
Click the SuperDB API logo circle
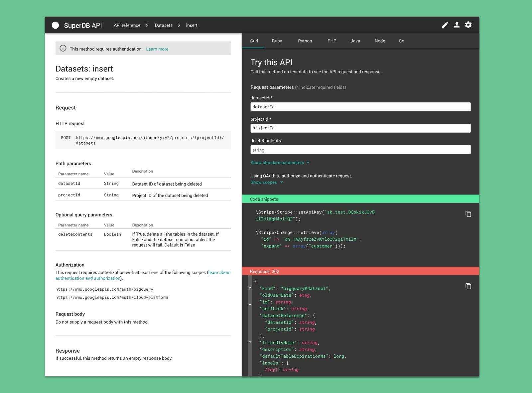(x=55, y=25)
